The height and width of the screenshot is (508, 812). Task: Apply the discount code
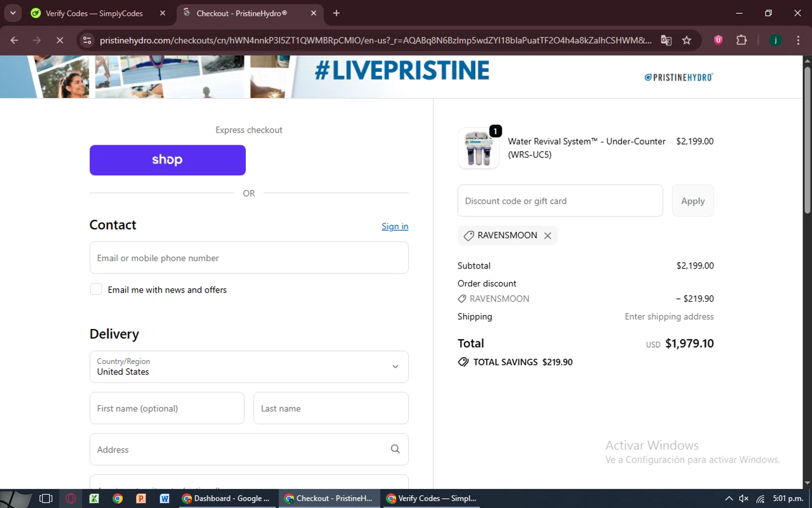[693, 200]
